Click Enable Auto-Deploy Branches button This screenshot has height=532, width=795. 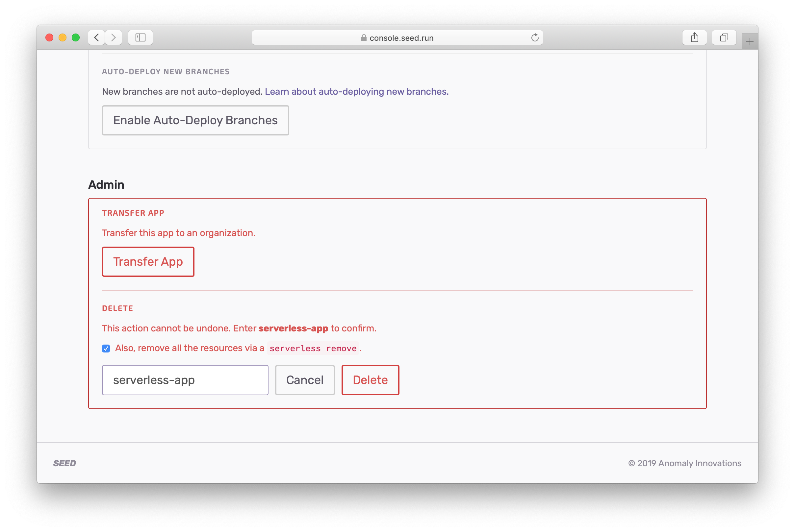(195, 120)
